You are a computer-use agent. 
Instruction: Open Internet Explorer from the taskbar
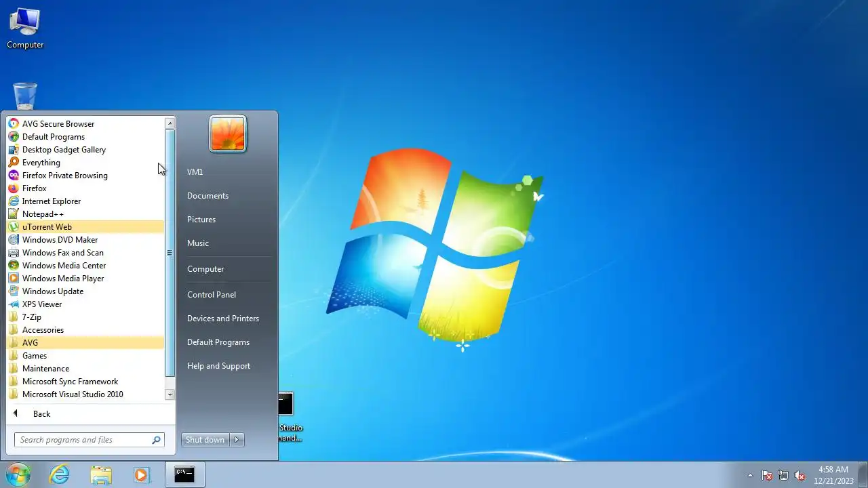click(x=60, y=474)
